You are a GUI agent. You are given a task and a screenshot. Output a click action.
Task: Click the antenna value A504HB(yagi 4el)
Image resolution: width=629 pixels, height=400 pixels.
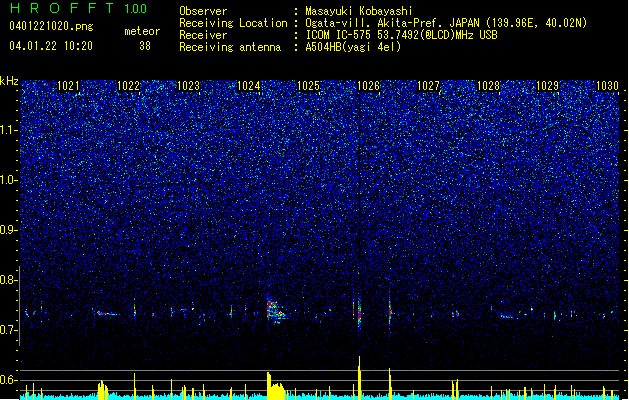click(x=353, y=47)
